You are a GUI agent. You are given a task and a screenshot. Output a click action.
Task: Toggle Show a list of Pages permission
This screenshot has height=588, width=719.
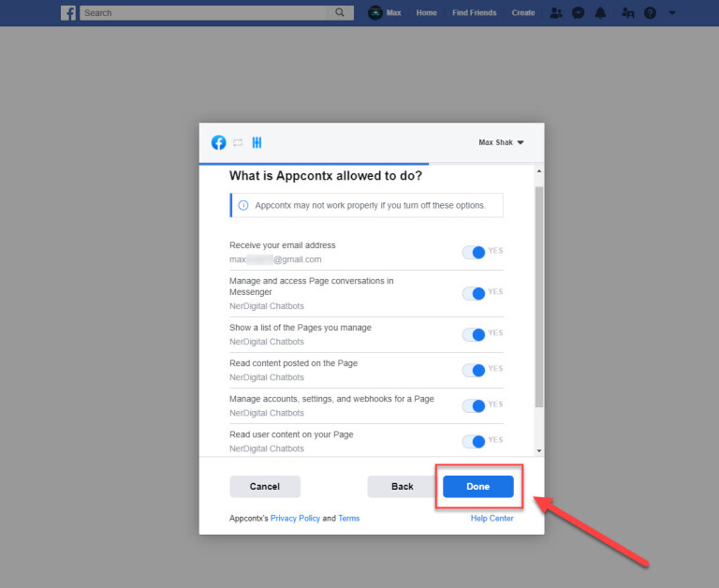coord(474,334)
